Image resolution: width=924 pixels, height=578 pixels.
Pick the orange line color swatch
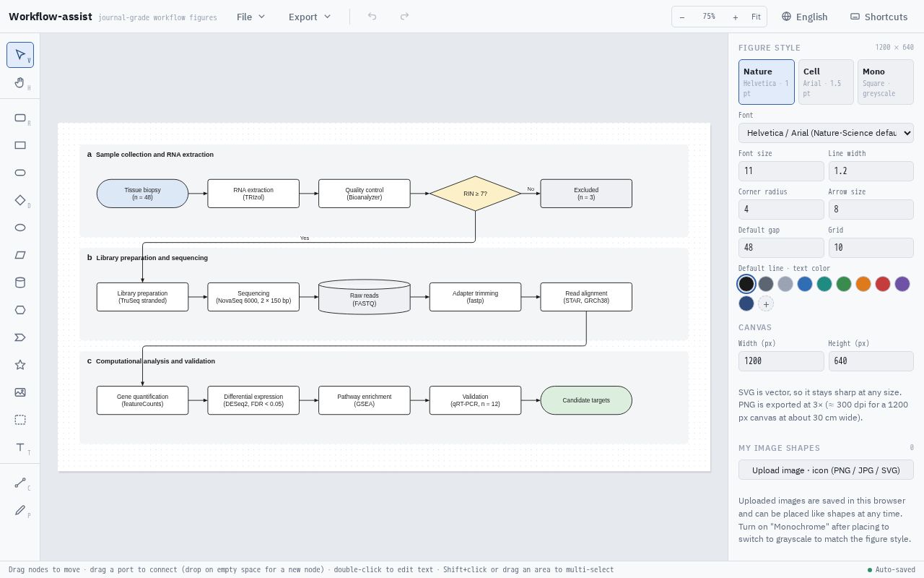863,284
